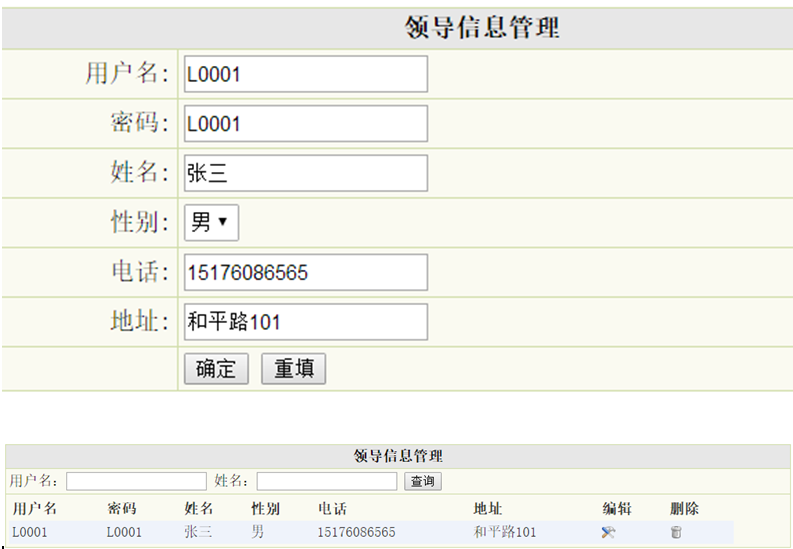
Task: Click the 密码: form label
Action: click(140, 122)
